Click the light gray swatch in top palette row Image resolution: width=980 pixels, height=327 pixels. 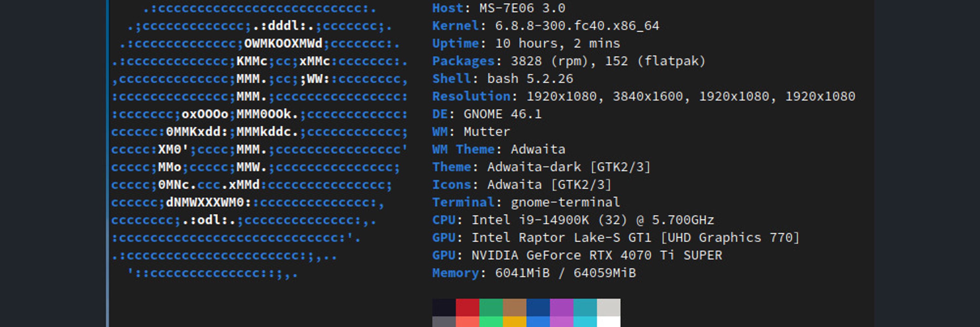coord(609,308)
